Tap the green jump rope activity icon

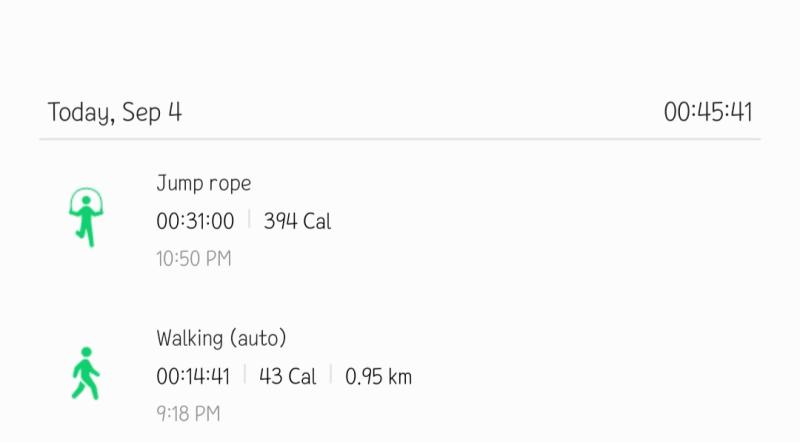click(x=86, y=217)
